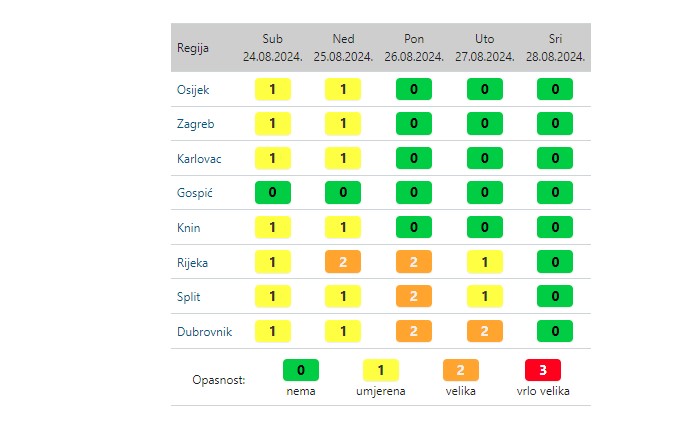
Task: Click the 'Sri 28.08.2024.' column header
Action: click(556, 48)
